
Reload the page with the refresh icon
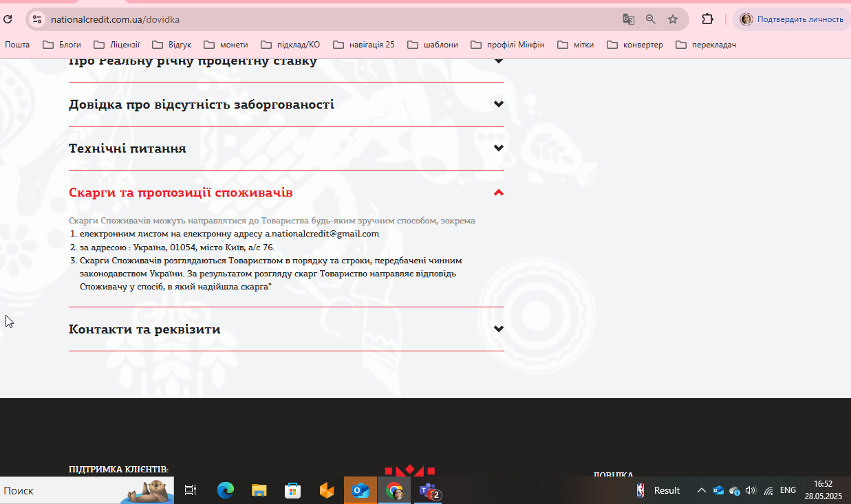tap(8, 19)
